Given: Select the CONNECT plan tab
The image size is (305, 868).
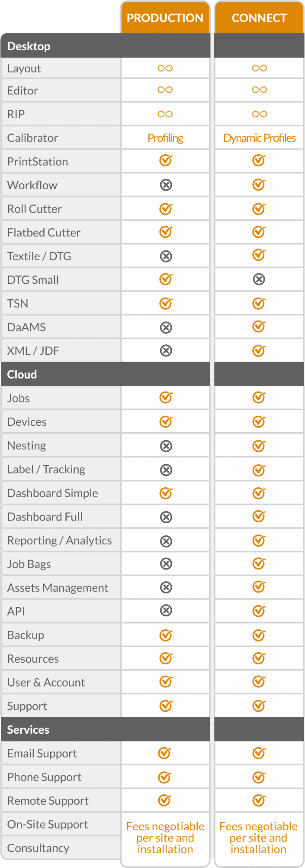Looking at the screenshot, I should pos(259,18).
